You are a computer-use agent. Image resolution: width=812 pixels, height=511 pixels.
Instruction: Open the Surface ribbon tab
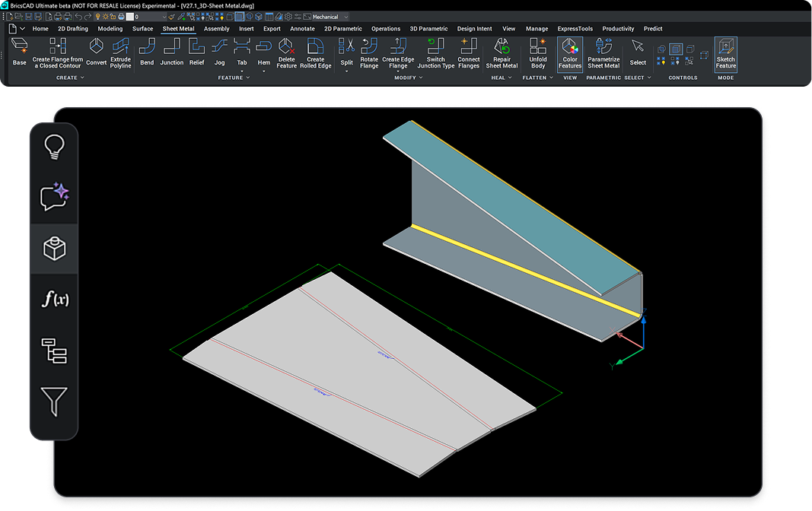tap(142, 28)
